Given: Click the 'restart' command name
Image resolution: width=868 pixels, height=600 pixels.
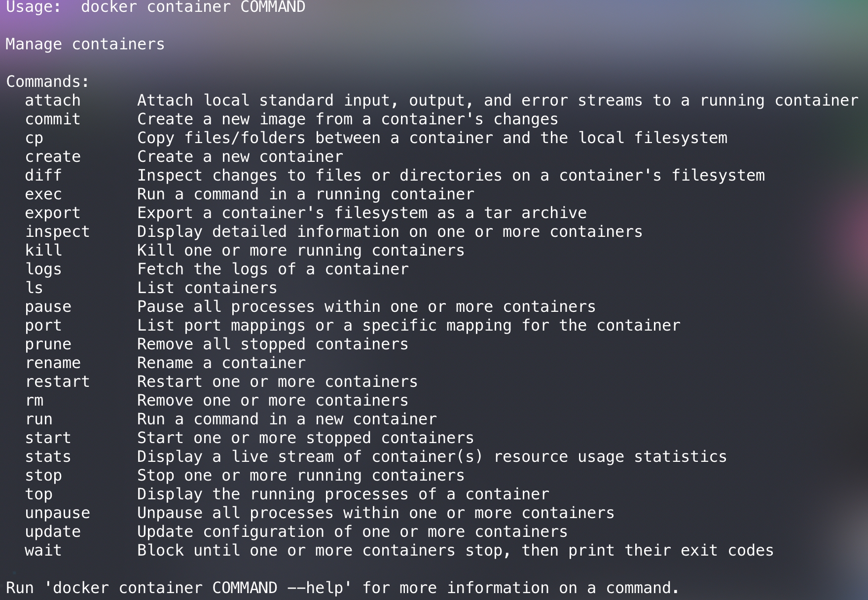Looking at the screenshot, I should [57, 382].
